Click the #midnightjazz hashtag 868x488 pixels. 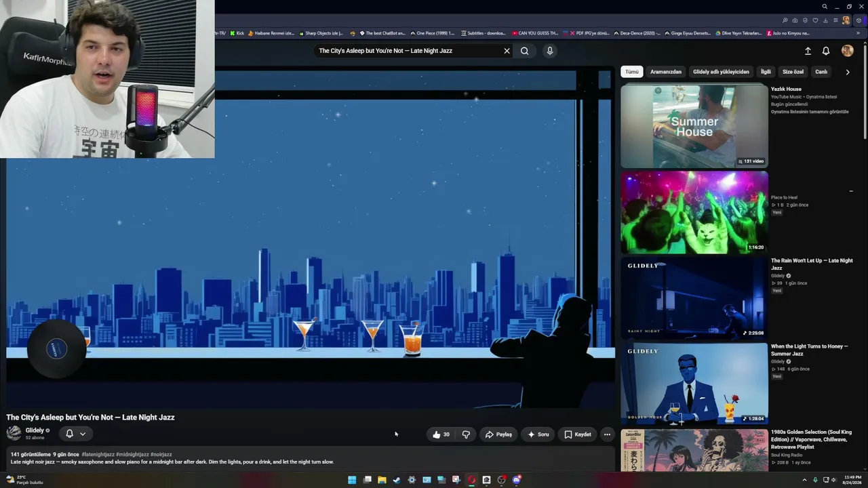132,454
